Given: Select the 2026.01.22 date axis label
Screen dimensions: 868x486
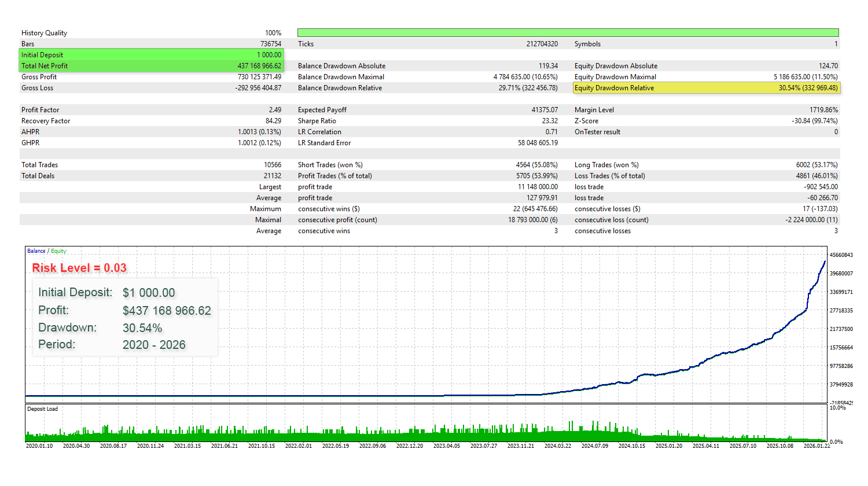Looking at the screenshot, I should tap(817, 446).
